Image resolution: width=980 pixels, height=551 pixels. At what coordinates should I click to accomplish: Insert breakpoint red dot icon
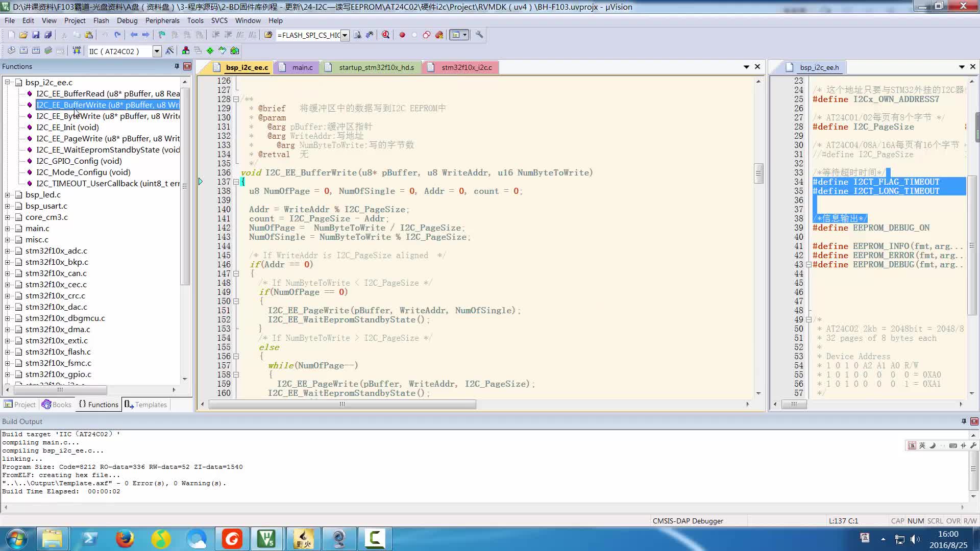click(x=402, y=35)
